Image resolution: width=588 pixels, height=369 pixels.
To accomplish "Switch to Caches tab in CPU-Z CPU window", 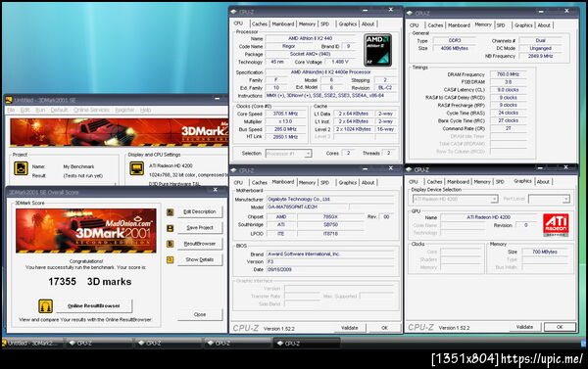I will click(260, 23).
